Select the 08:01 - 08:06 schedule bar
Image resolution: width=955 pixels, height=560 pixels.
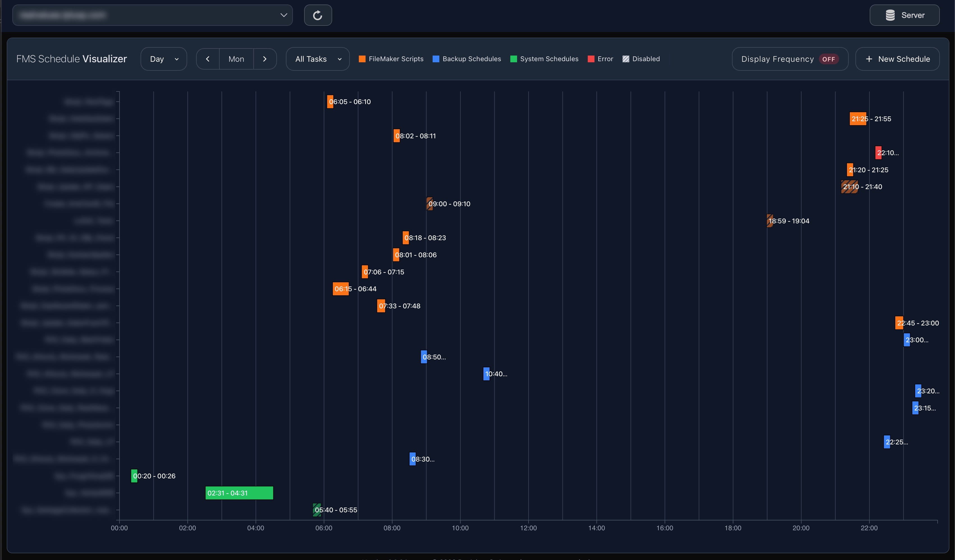pyautogui.click(x=396, y=255)
